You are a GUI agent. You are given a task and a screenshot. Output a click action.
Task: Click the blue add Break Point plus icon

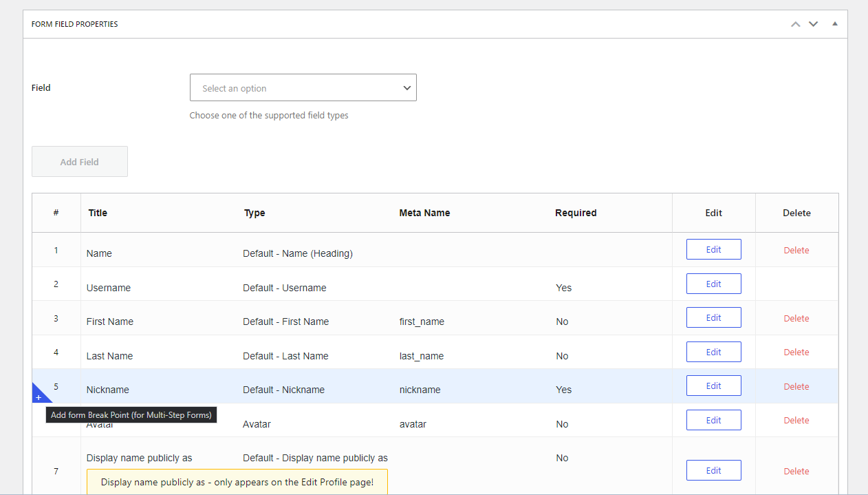tap(39, 397)
